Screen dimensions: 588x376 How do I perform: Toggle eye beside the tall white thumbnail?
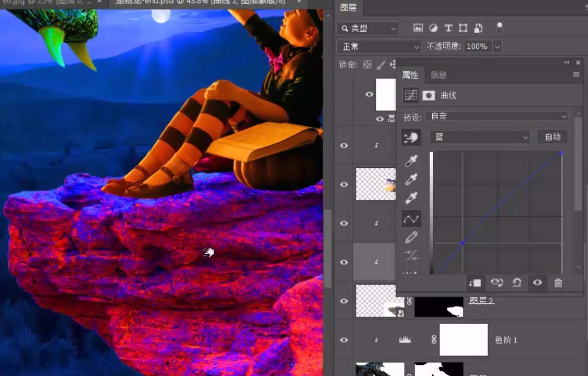pos(369,95)
